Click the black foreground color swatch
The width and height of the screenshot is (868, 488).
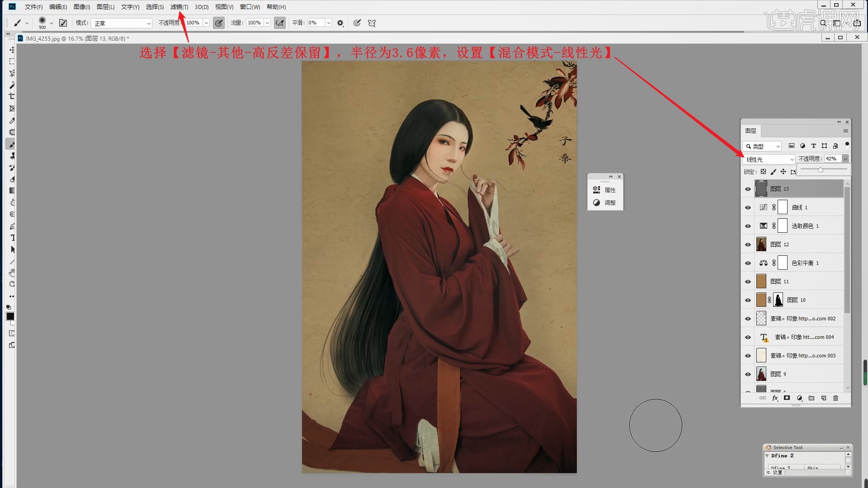(x=10, y=316)
